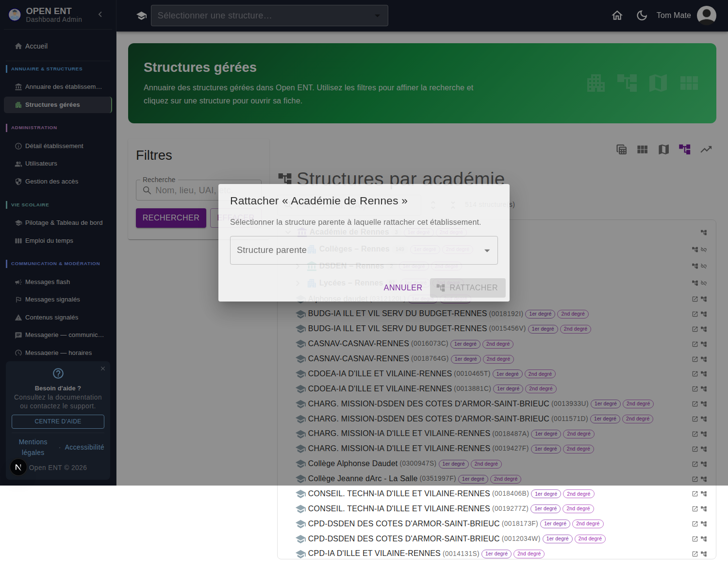Click the attach icon for CPD-DSDEN 0018173F
Screen dimensions: 728x571
[x=704, y=524]
